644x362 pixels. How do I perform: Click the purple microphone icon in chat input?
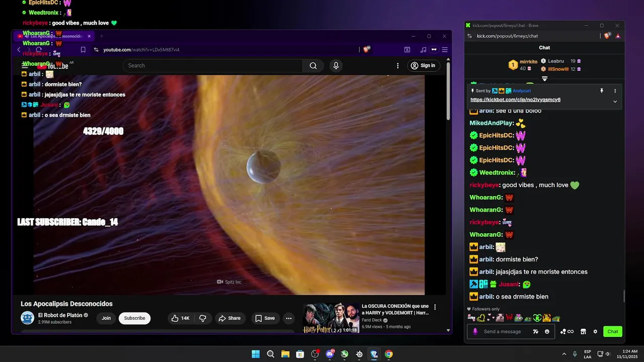(475, 331)
